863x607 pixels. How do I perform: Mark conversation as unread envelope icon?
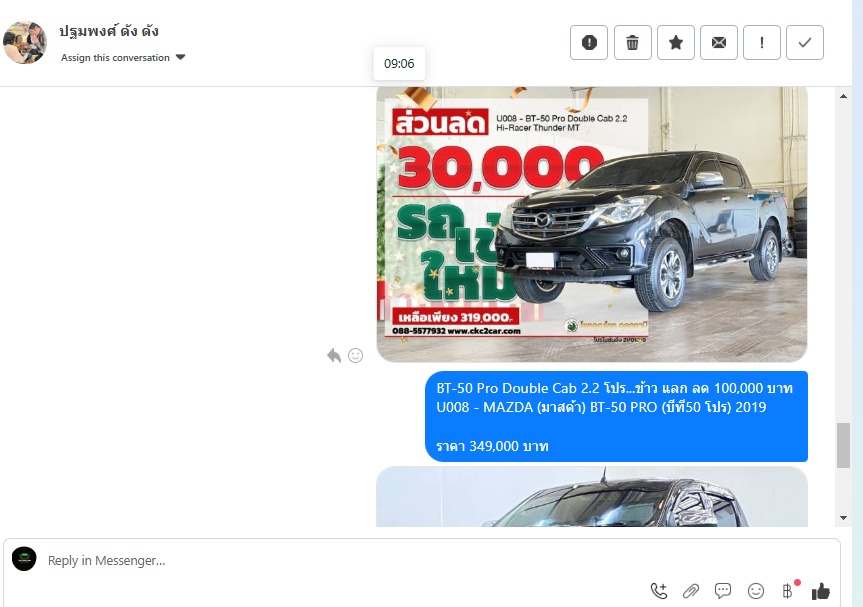[719, 42]
